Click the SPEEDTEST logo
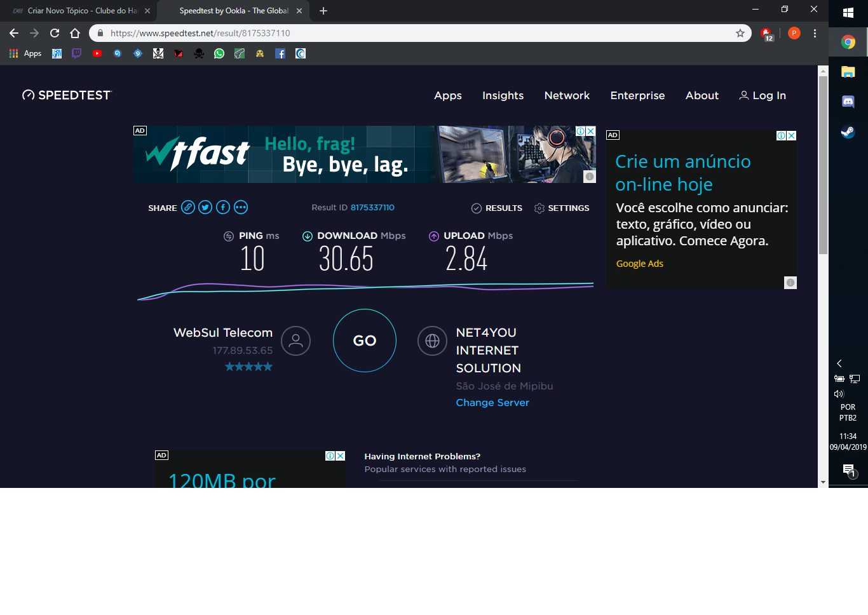Viewport: 868px width, 615px height. (67, 95)
